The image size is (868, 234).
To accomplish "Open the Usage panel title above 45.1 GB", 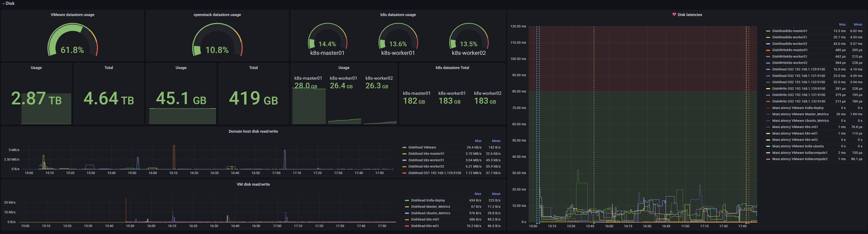I will point(181,68).
